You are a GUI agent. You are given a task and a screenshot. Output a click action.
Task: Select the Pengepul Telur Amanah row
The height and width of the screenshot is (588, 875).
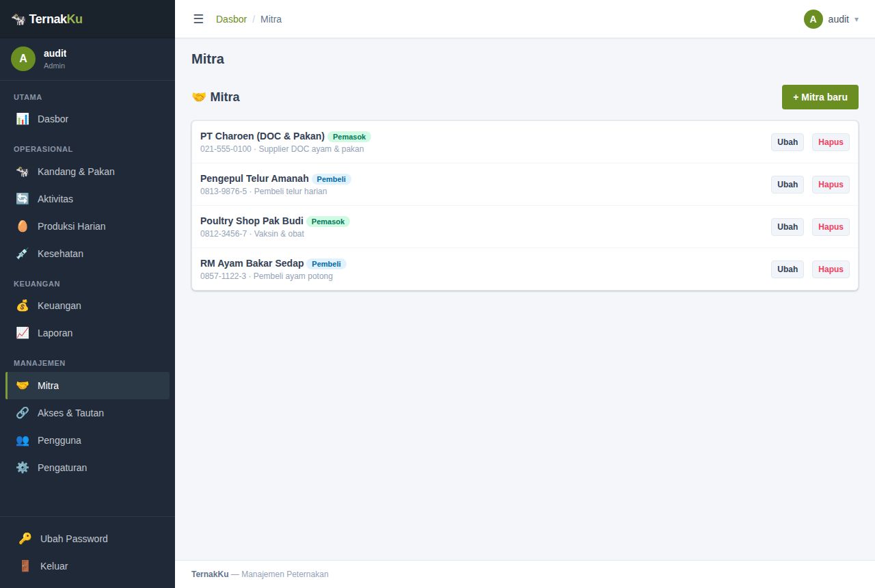[525, 185]
